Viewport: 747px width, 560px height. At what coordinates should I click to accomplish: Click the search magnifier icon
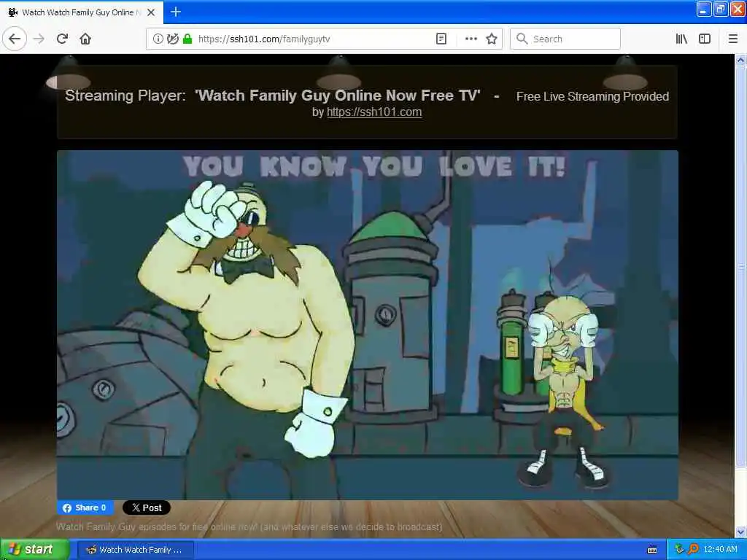tap(522, 39)
